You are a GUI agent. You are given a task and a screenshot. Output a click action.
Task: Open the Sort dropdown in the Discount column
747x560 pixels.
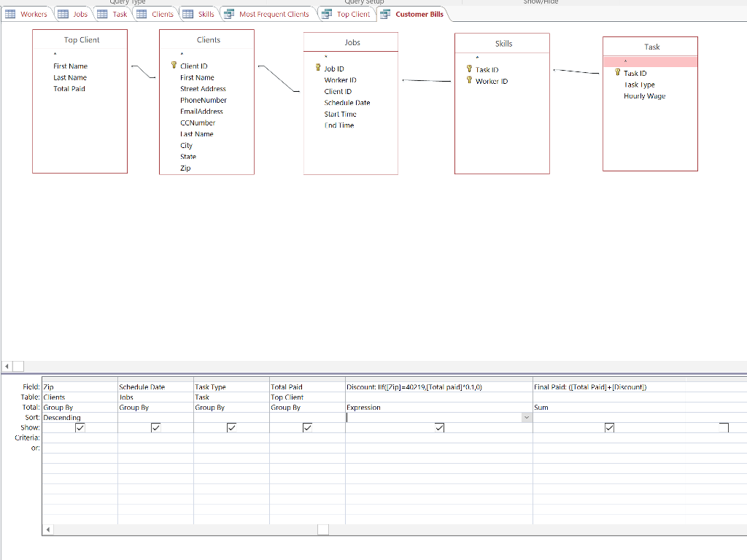click(x=527, y=418)
